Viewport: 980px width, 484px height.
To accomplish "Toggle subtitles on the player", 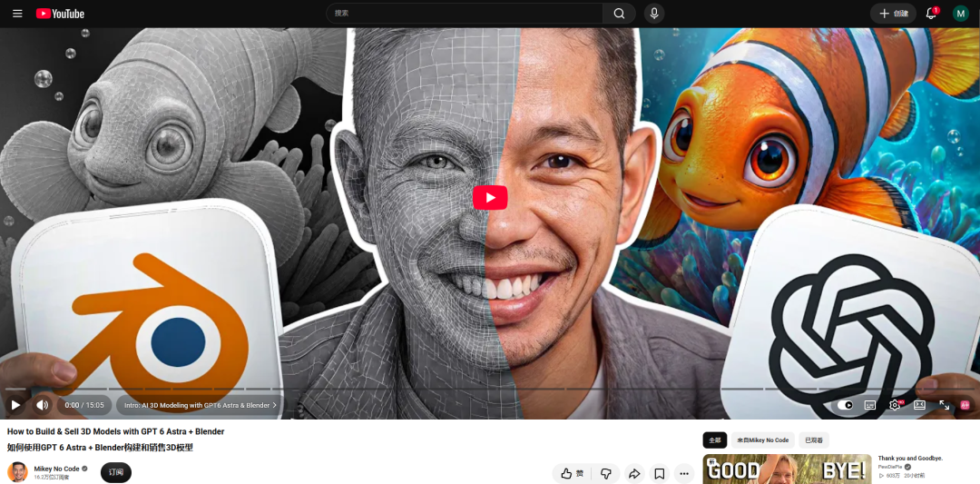I will [870, 405].
